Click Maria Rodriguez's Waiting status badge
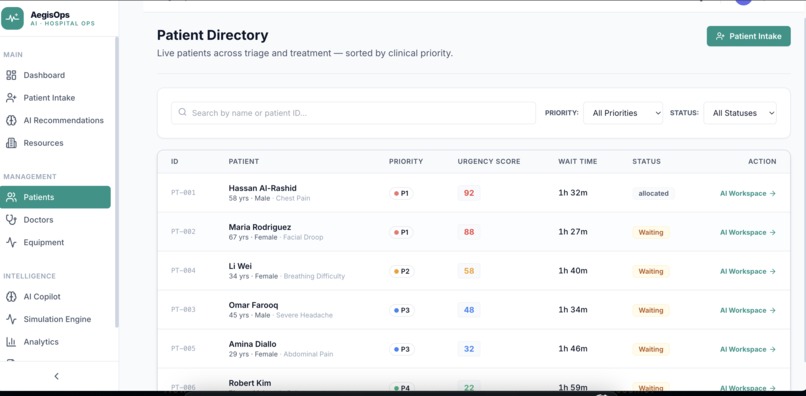This screenshot has height=396, width=806. pos(651,232)
